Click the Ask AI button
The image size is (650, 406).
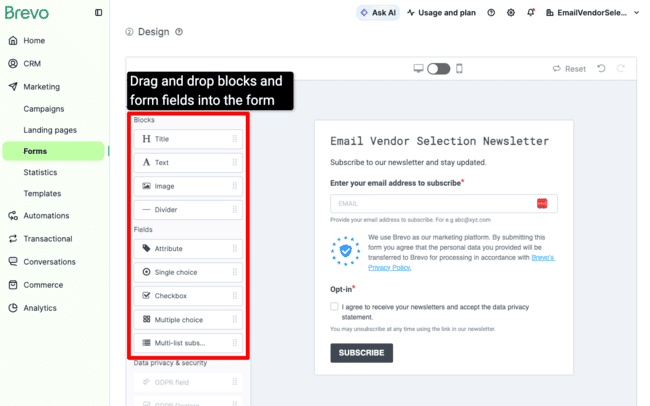pos(378,12)
